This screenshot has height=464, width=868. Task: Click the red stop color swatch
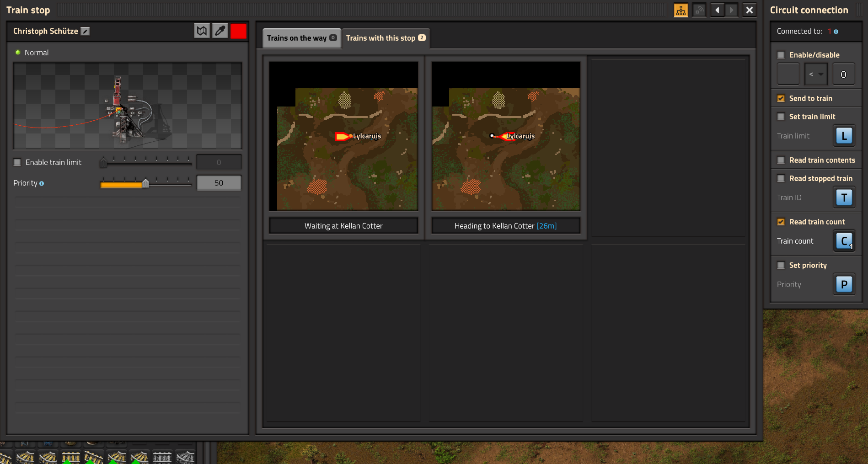pyautogui.click(x=238, y=31)
